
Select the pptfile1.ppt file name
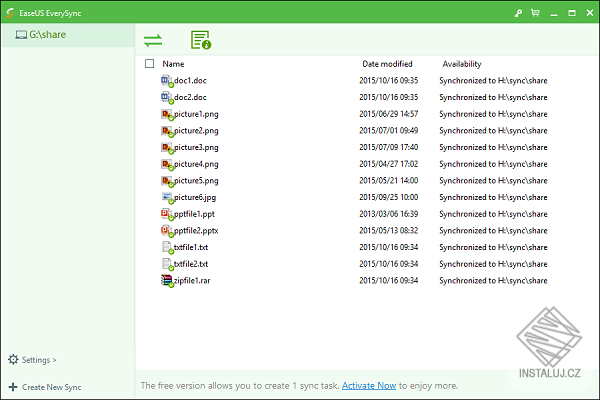(194, 214)
